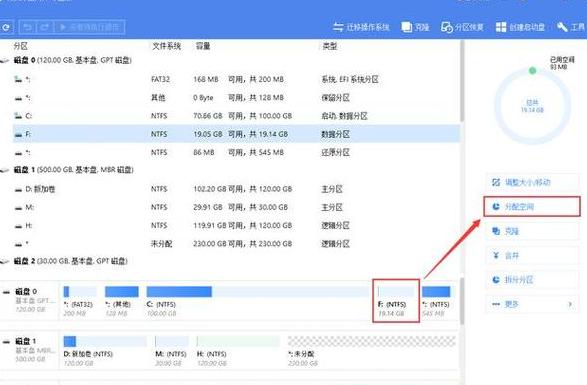Screen dimensions: 587x385
Task: Click the redo arrow in the toolbar
Action: click(x=45, y=27)
